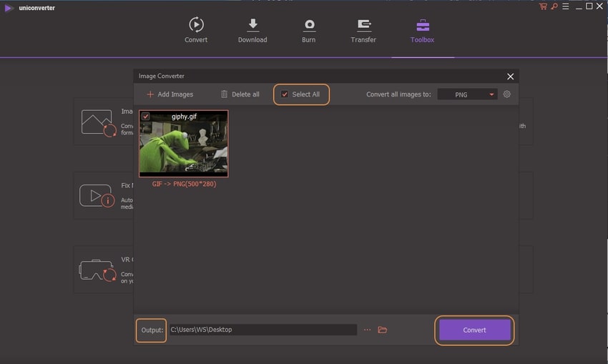This screenshot has height=364, width=608.
Task: Open the shopping cart icon
Action: click(543, 6)
